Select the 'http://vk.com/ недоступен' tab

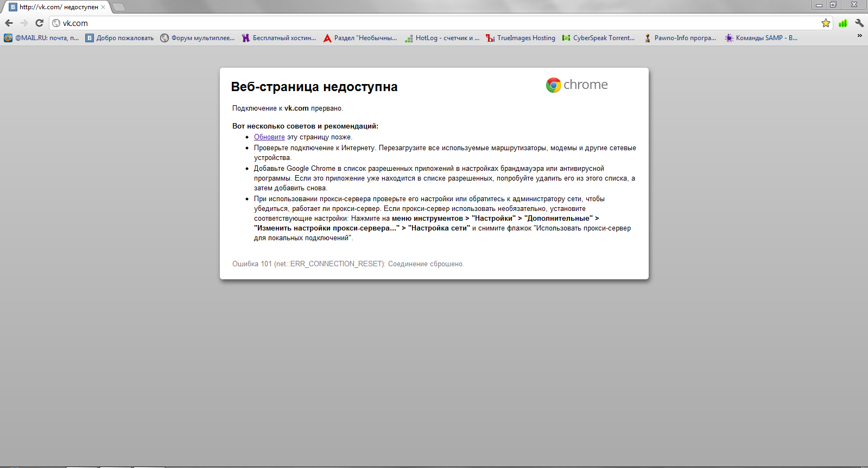[x=58, y=7]
